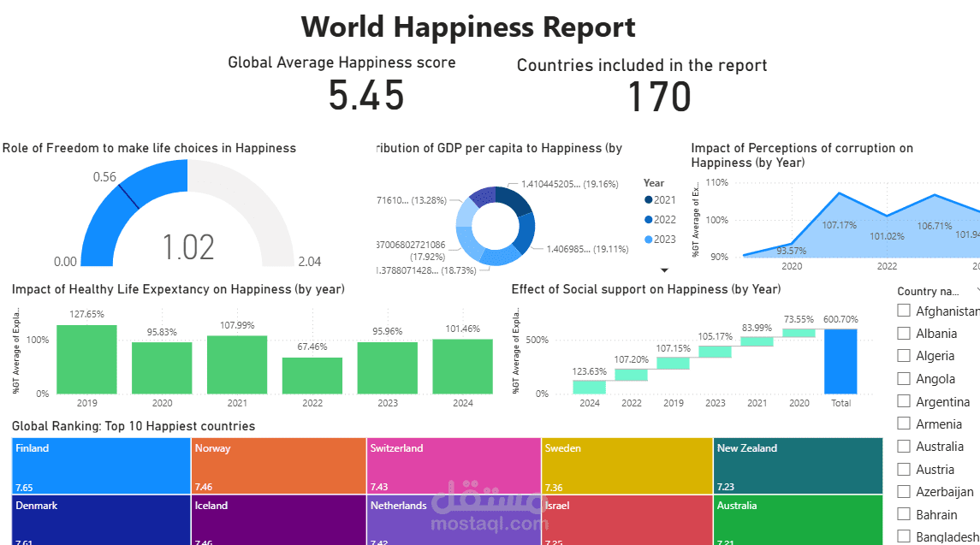The height and width of the screenshot is (545, 980).
Task: Click the 2019 bar in life expectancy chart
Action: tap(86, 358)
